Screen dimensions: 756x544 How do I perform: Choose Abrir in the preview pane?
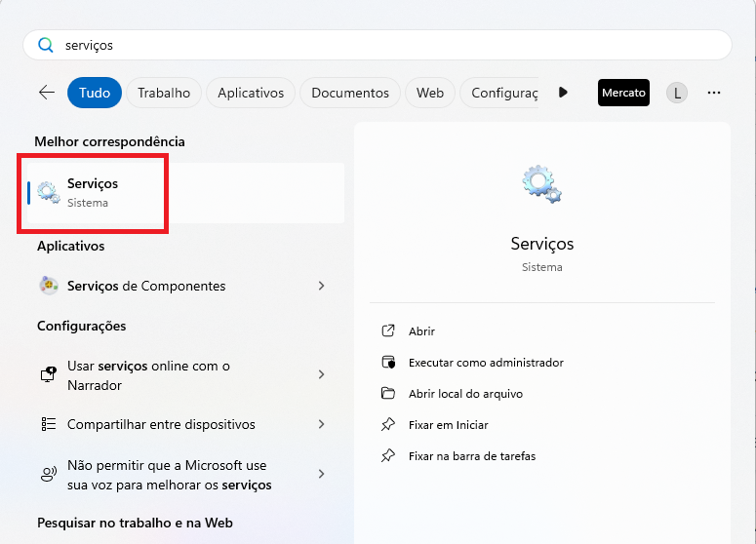tap(421, 331)
